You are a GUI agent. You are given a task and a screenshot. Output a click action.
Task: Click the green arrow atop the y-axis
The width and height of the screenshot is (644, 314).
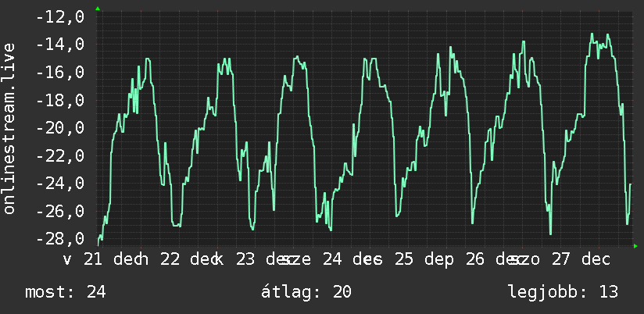point(98,9)
